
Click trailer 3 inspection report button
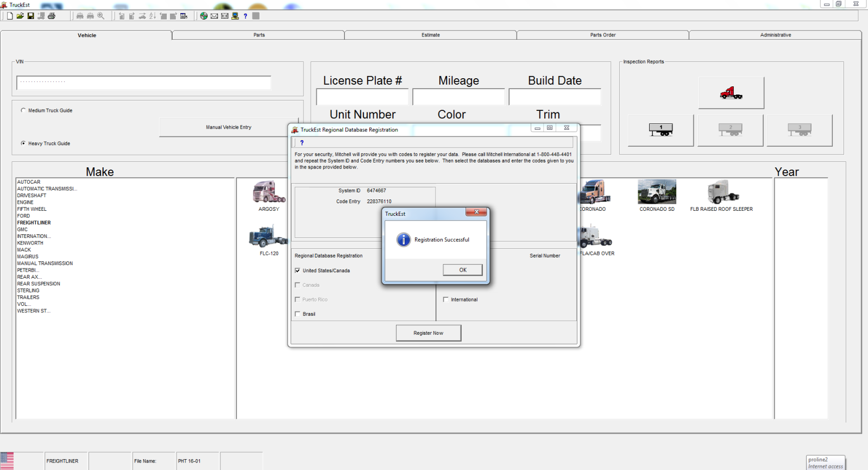pos(800,130)
